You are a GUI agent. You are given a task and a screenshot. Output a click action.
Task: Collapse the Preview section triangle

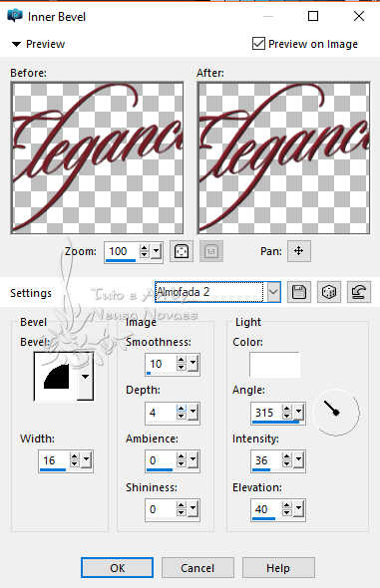click(x=16, y=44)
